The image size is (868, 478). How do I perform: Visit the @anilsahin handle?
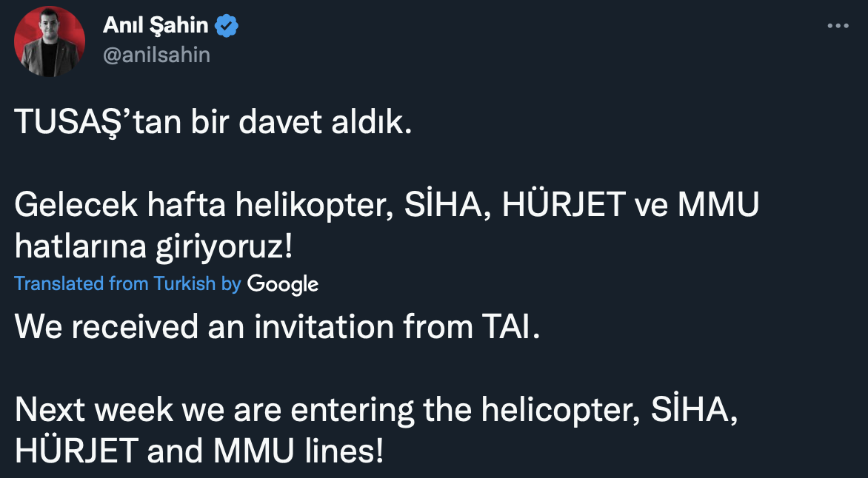point(156,55)
